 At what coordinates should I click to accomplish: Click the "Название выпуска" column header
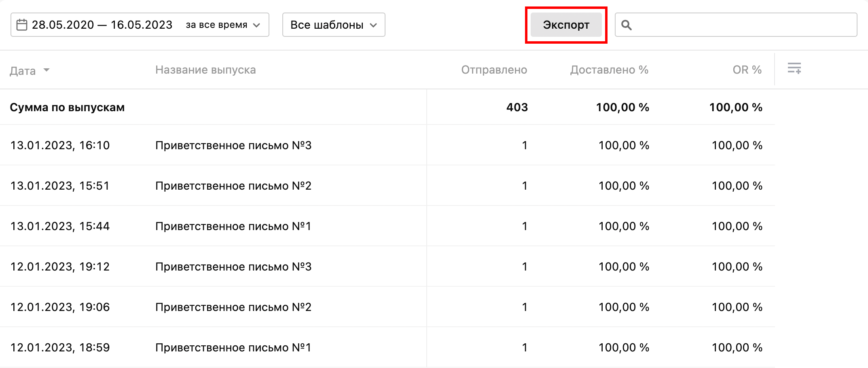205,69
